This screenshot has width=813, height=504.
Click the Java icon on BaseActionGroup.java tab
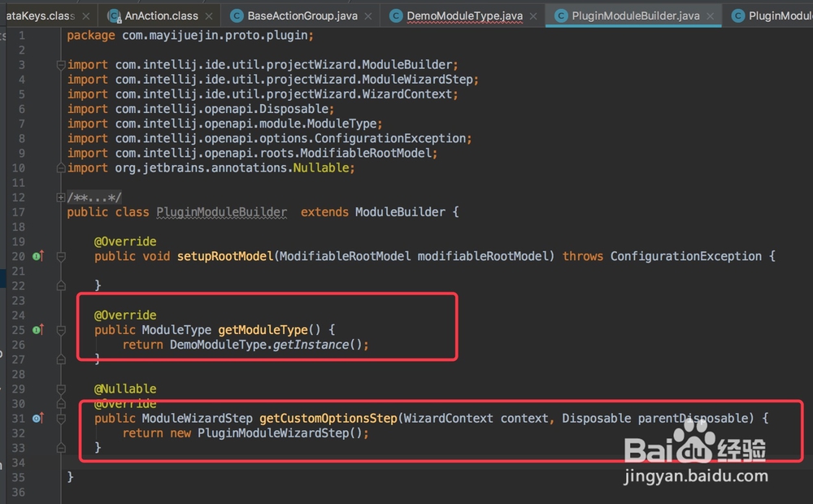(x=235, y=15)
